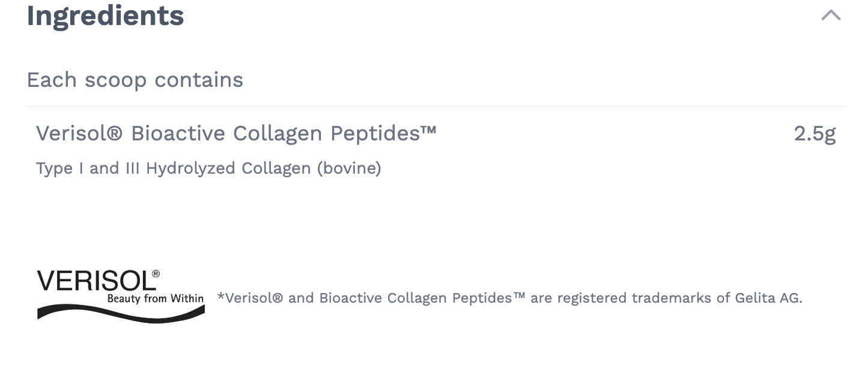Select 'Type I and III Hydrolyzed Collagen (bovine)'
The width and height of the screenshot is (868, 377).
click(x=208, y=168)
